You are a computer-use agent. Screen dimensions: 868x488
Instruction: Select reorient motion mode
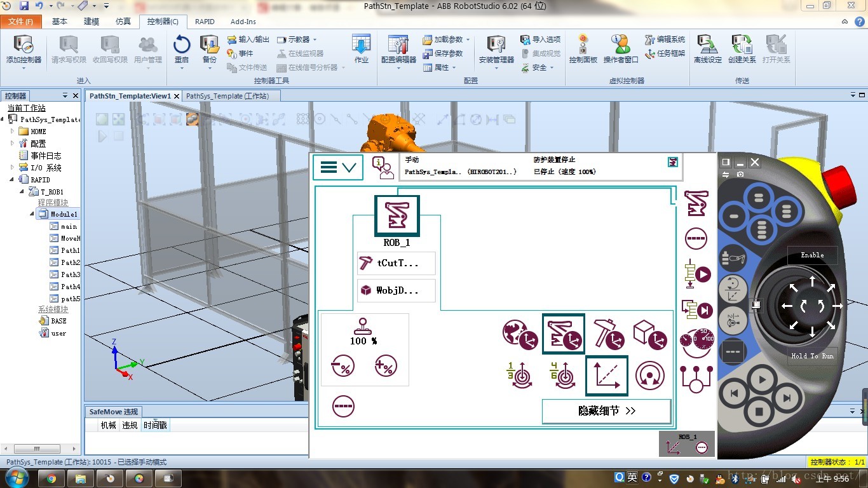tap(649, 375)
